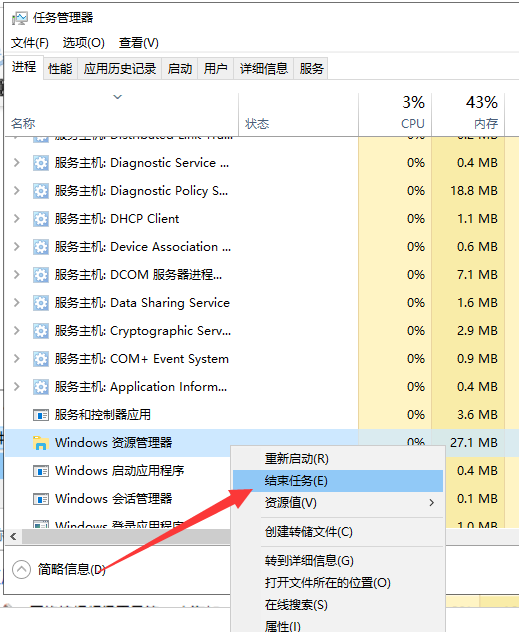Select the Windows 启动应用程序 process row
Viewport: 519px width, 632px height.
tap(118, 471)
